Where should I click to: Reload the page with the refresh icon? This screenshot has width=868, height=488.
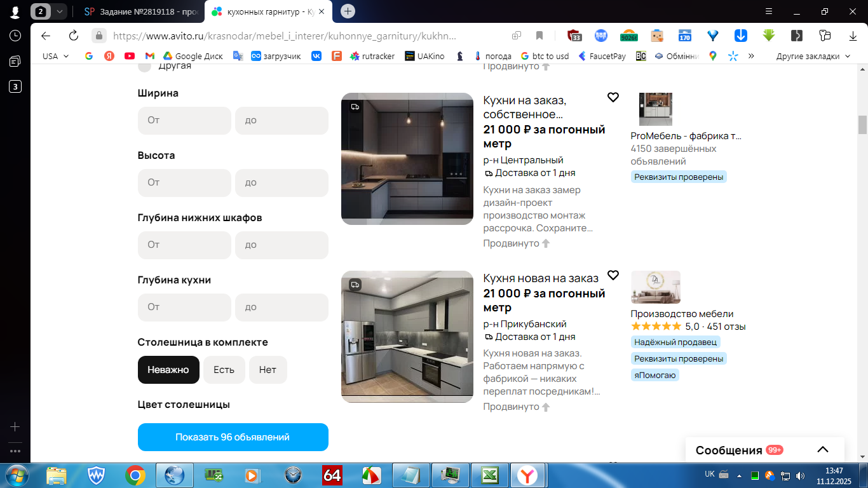73,36
